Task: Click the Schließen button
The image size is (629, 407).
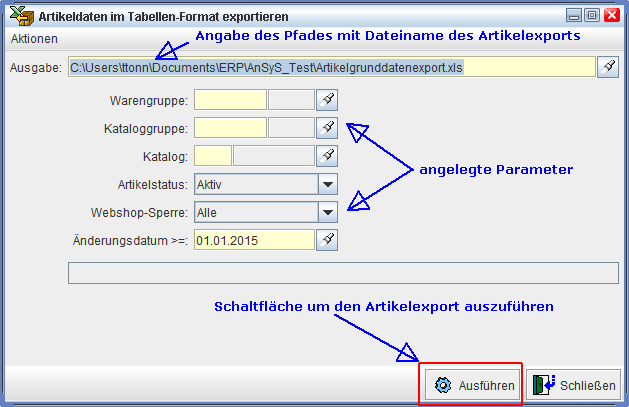Action: click(x=574, y=385)
